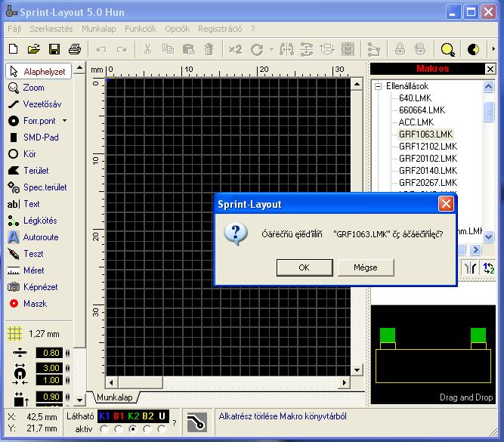Viewport: 504px width, 442px height.
Task: Toggle visible layer B1
Action: click(x=119, y=416)
